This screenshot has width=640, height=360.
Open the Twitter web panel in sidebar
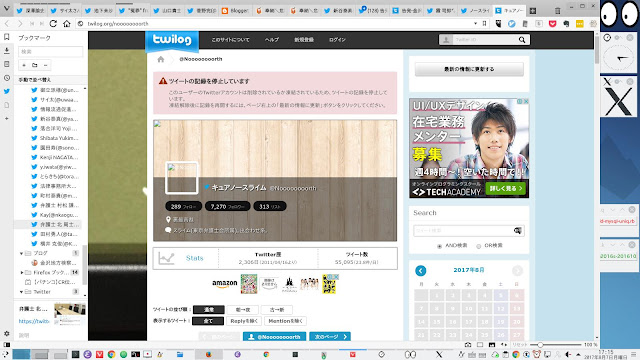7,91
